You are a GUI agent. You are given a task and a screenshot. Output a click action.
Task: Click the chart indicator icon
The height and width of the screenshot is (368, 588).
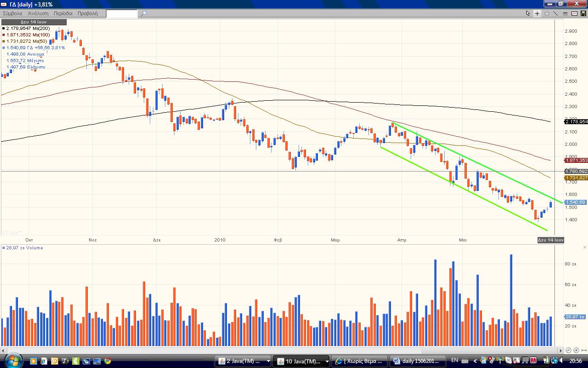click(x=574, y=13)
